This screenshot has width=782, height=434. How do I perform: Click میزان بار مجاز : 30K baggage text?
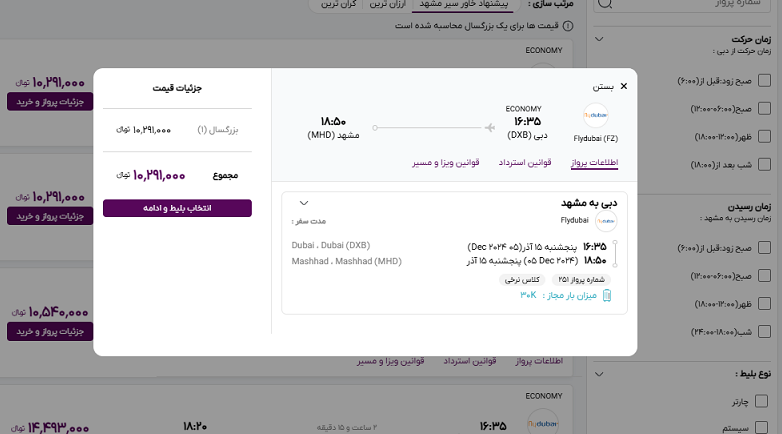559,295
